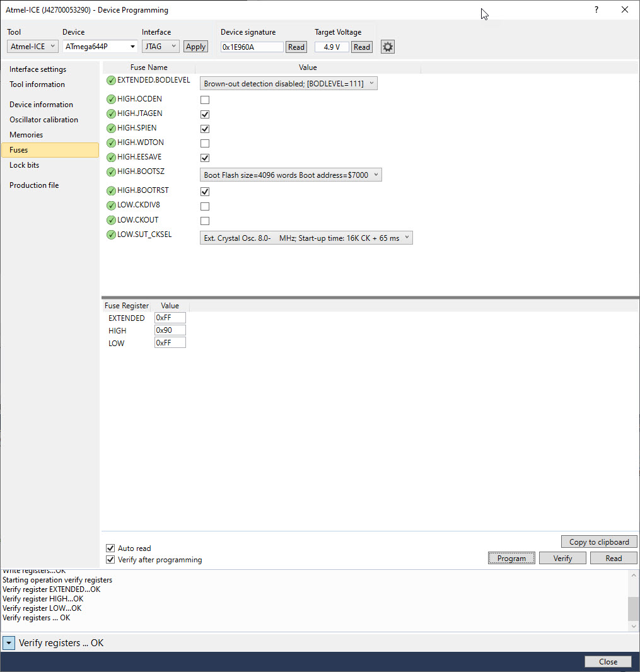This screenshot has height=672, width=640.
Task: Open the Device information page
Action: tap(41, 105)
